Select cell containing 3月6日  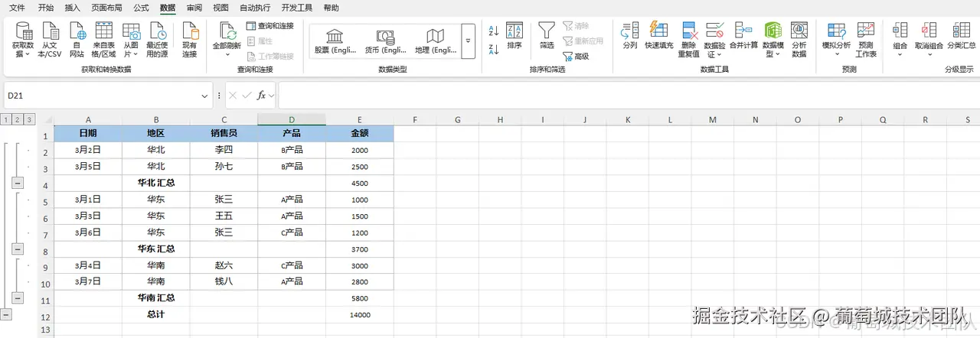pos(88,232)
